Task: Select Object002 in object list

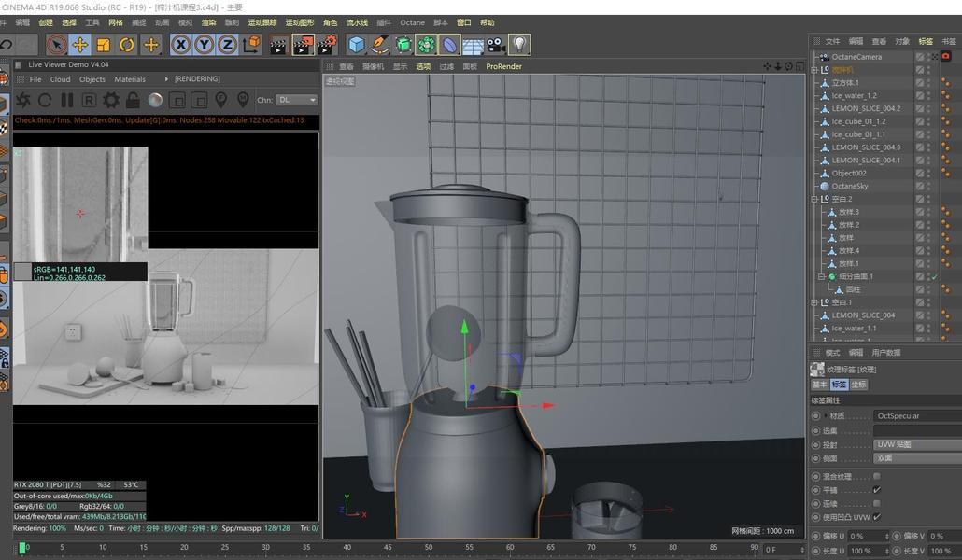Action: click(x=848, y=173)
